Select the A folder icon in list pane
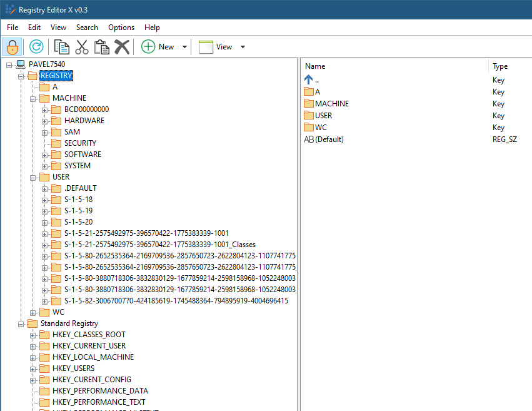Screen dimensions: 532x411 [309, 91]
